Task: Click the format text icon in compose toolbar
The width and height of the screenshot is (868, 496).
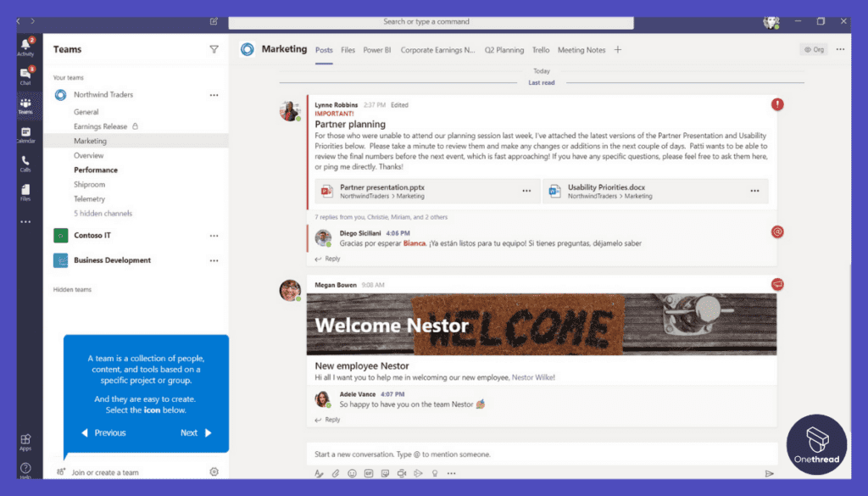Action: pyautogui.click(x=319, y=473)
